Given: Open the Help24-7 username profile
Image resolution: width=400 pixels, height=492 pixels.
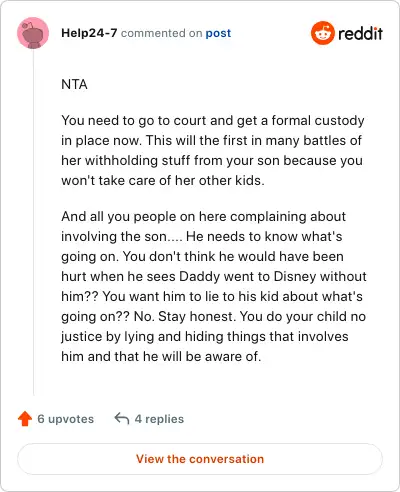Looking at the screenshot, I should click(x=89, y=33).
